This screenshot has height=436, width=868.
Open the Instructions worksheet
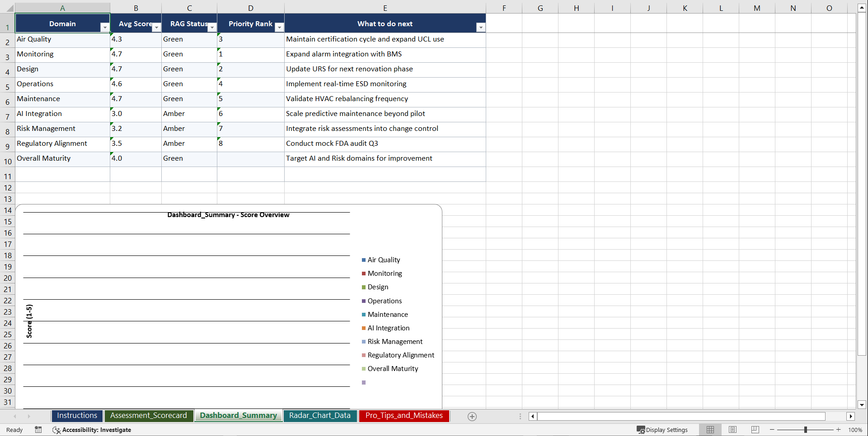pos(77,416)
